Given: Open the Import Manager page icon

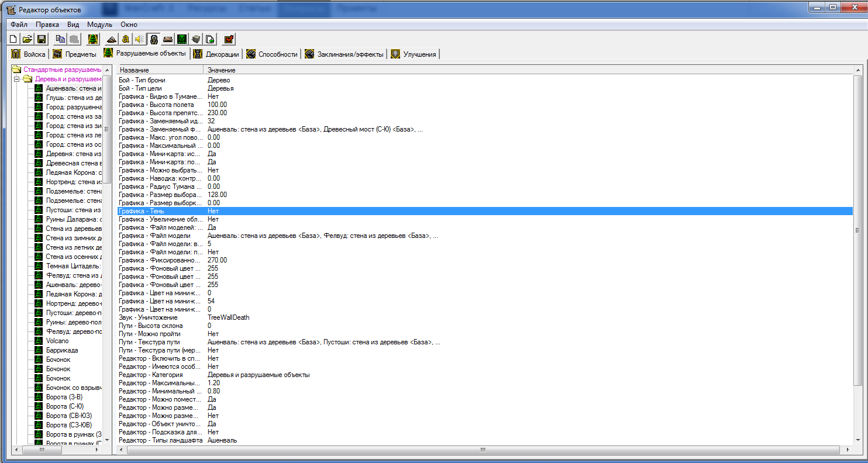Looking at the screenshot, I should coord(210,39).
